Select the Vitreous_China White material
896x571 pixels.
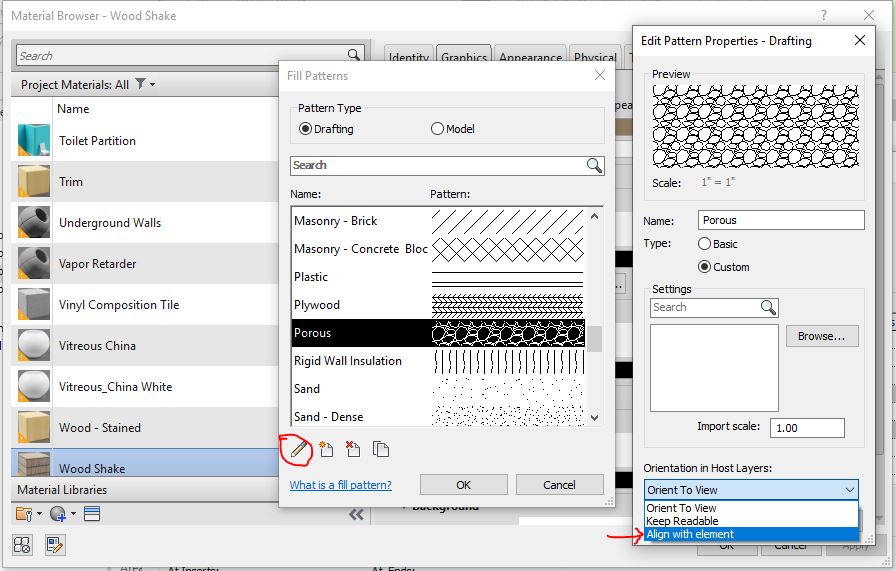click(145, 386)
